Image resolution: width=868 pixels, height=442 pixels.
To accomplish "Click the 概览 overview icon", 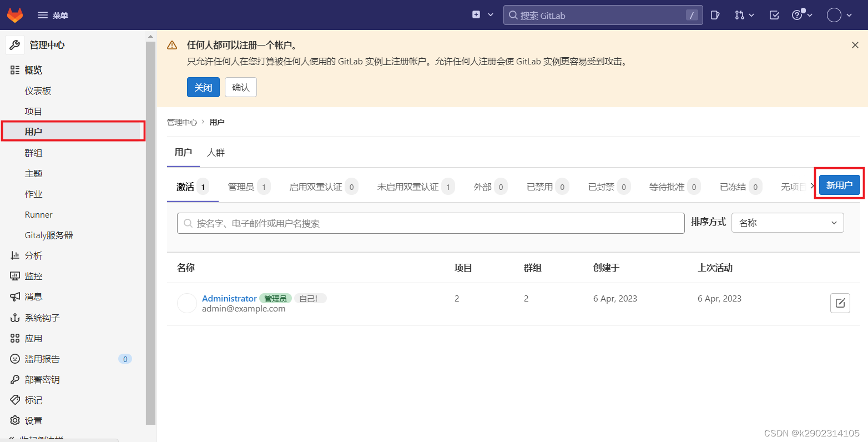I will click(15, 70).
